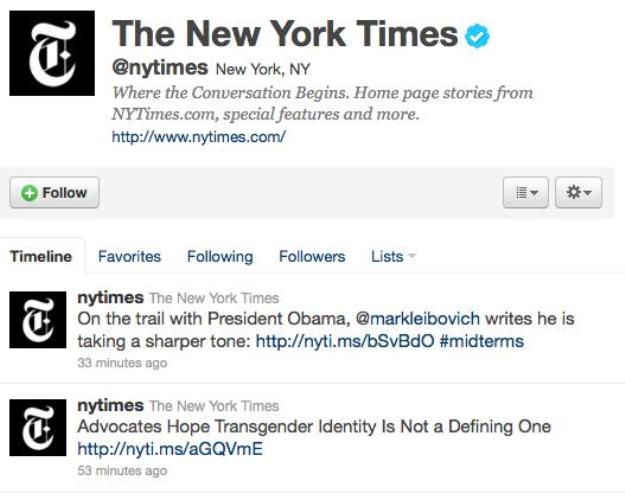This screenshot has width=625, height=500.
Task: Expand the Lists tab dropdown arrow
Action: 412,256
